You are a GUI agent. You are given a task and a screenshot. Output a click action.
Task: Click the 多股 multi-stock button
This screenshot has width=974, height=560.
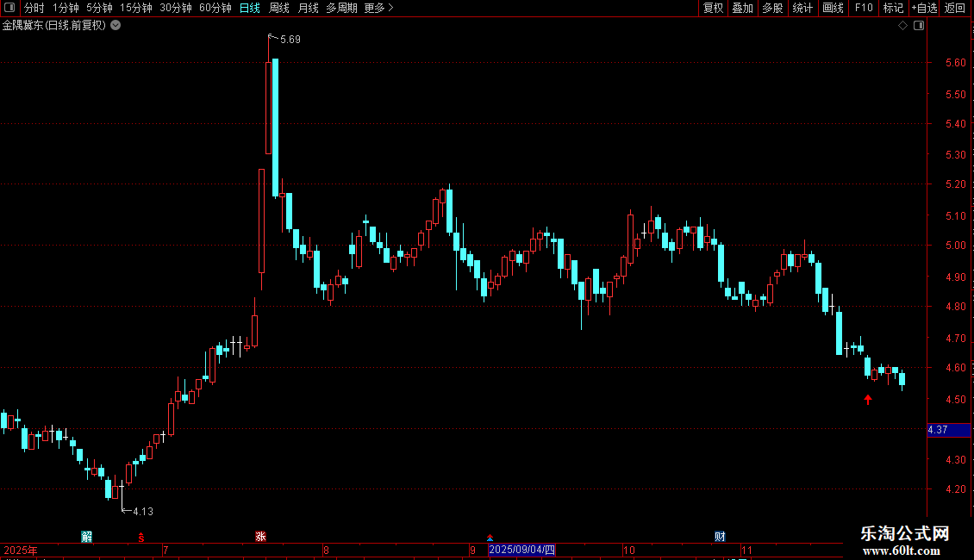[773, 8]
